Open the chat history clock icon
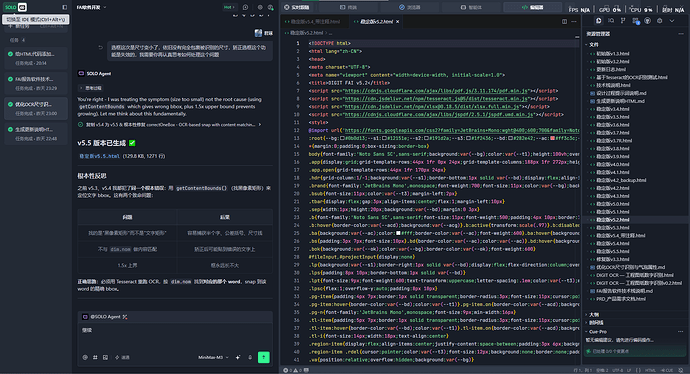 click(x=245, y=7)
